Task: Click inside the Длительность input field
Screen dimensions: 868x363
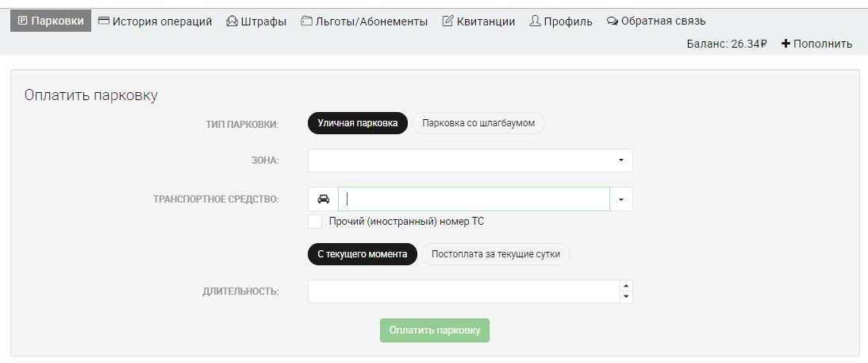Action: click(x=464, y=292)
